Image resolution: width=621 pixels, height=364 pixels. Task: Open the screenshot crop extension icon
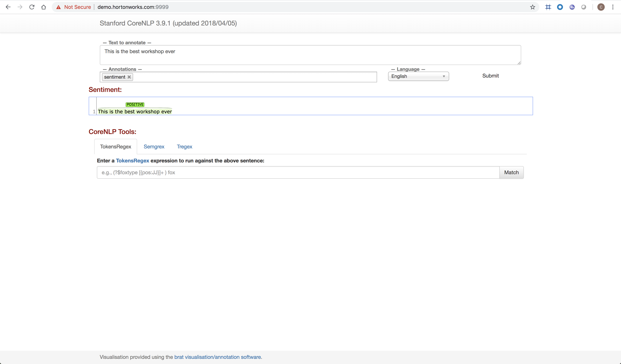tap(548, 7)
